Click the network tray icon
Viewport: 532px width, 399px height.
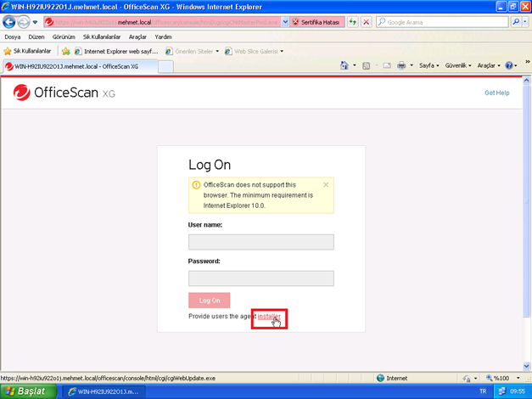[501, 391]
